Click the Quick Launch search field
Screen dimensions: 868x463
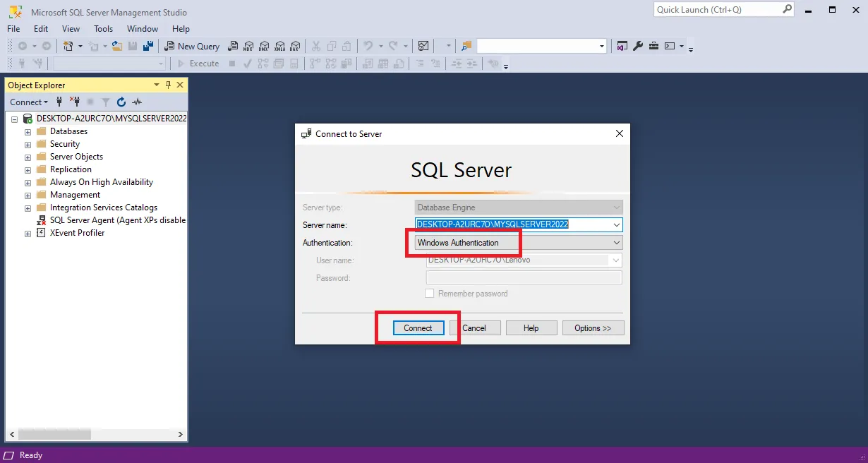(x=718, y=9)
